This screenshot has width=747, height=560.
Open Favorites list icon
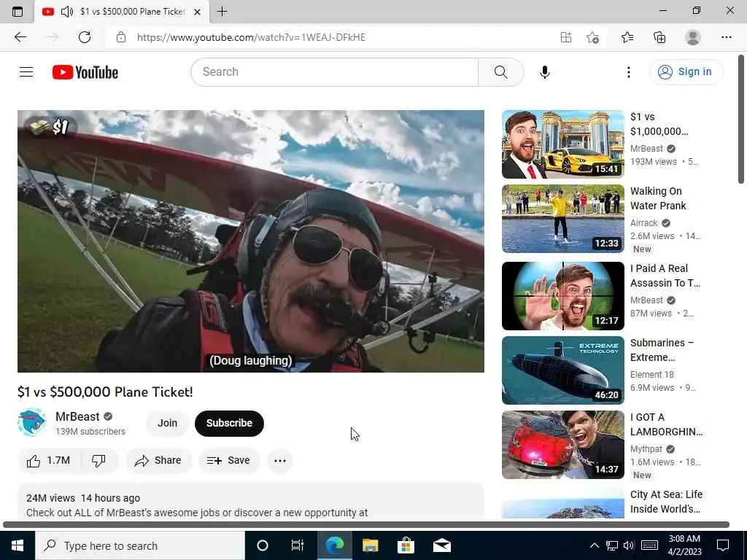(x=627, y=37)
